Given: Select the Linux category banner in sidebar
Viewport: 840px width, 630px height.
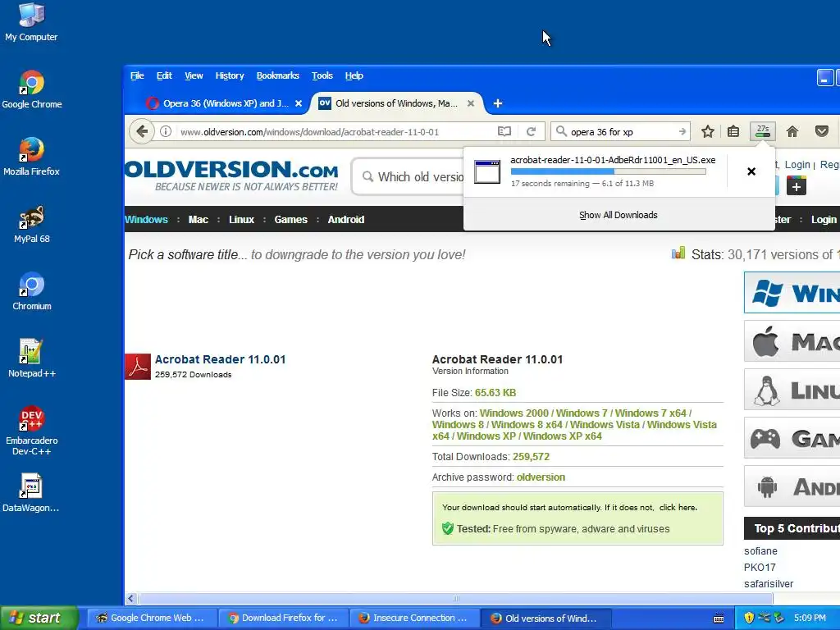Looking at the screenshot, I should click(792, 390).
